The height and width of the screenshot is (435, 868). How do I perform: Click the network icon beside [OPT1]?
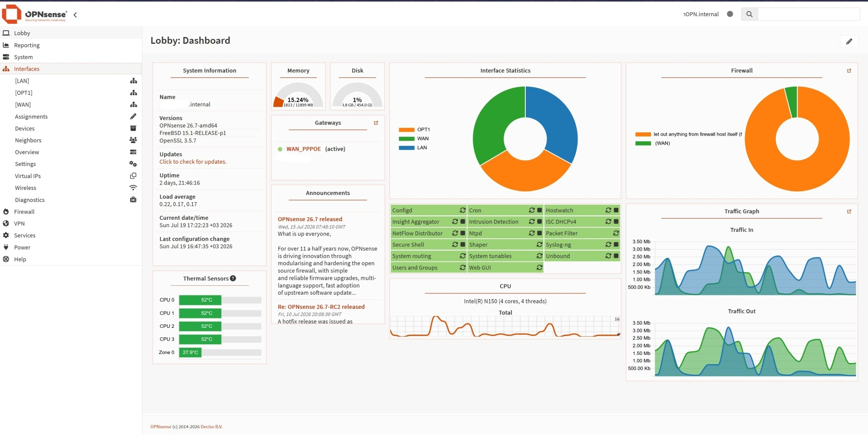pos(133,93)
